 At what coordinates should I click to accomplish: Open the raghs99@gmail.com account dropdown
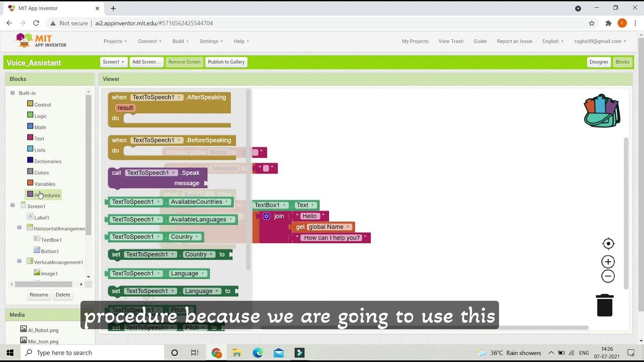pyautogui.click(x=600, y=41)
